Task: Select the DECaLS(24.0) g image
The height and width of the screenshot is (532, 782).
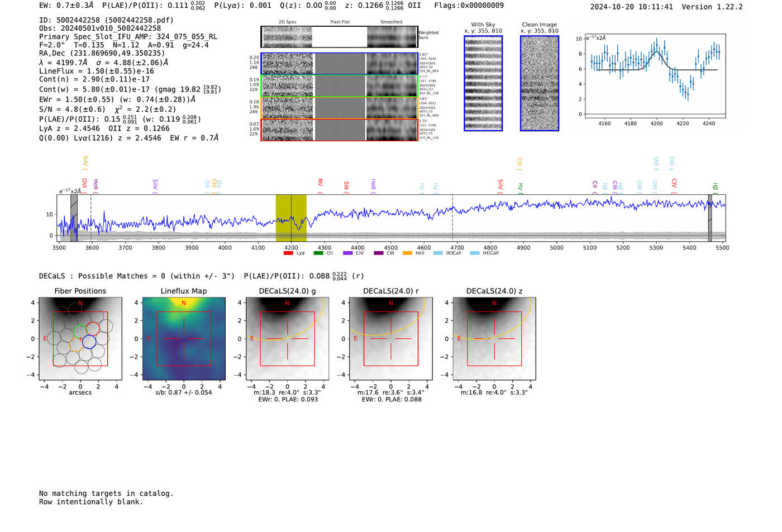Action: click(x=287, y=339)
